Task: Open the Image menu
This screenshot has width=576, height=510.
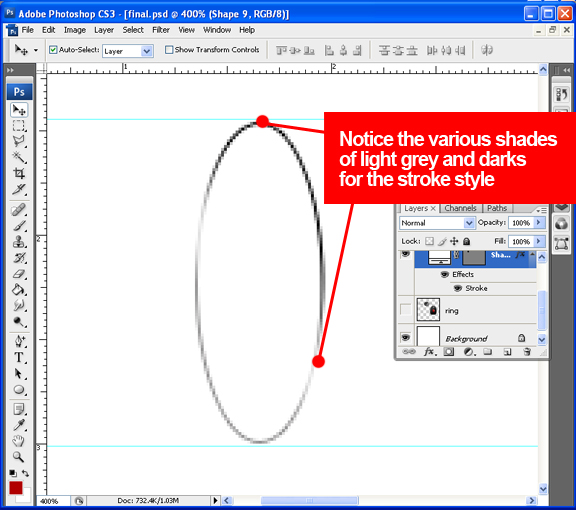Action: [x=75, y=30]
